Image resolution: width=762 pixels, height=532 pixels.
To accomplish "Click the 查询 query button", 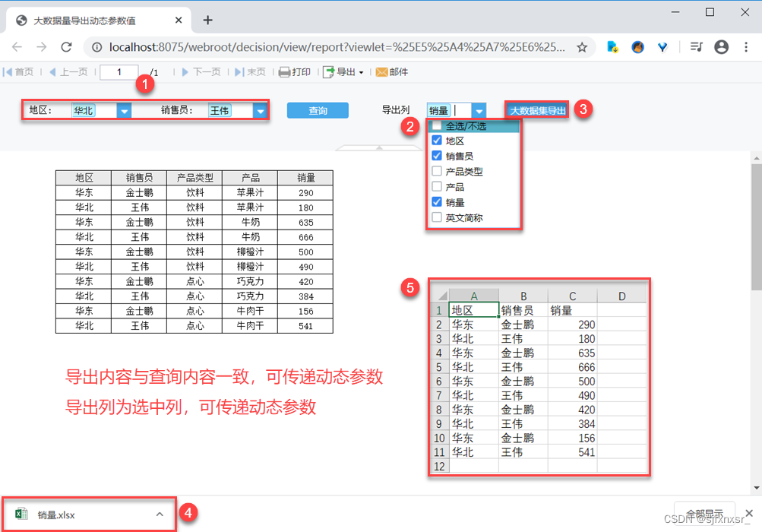I will click(318, 110).
